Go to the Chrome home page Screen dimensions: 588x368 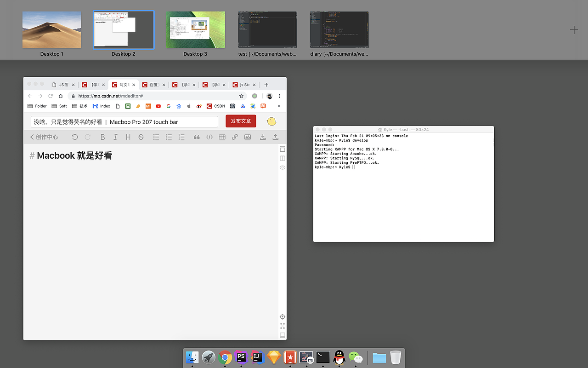point(61,96)
